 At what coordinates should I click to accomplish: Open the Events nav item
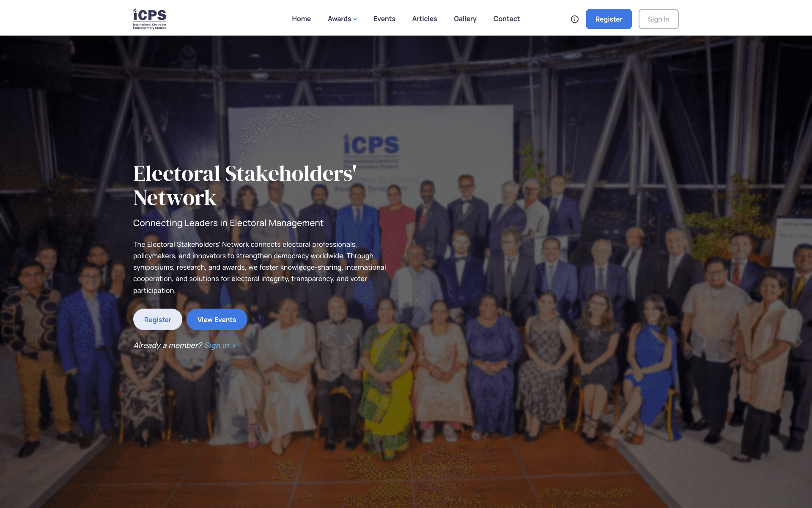[x=384, y=19]
